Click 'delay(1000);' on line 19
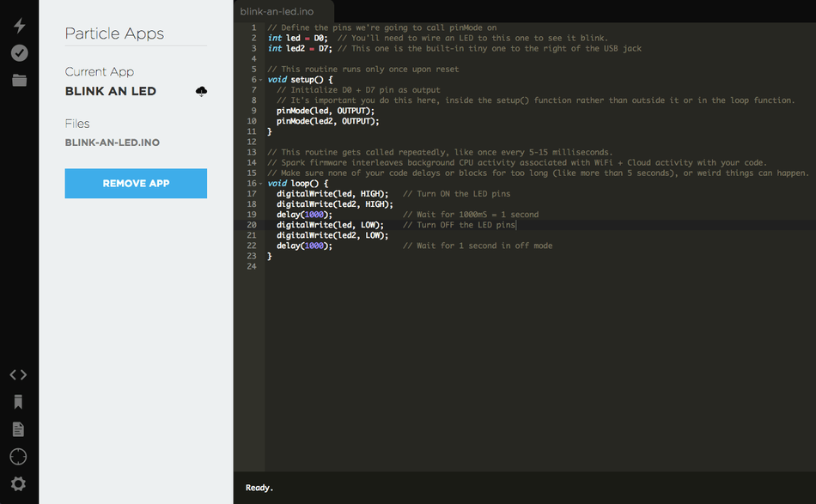This screenshot has width=816, height=504. tap(304, 215)
